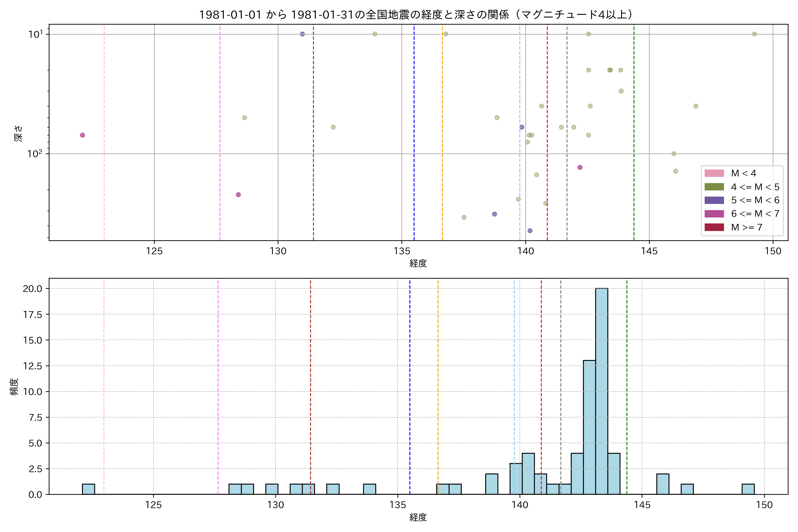Viewport: 798px width, 532px height.
Task: Click the green 4 <= M < 5 legend swatch
Action: point(714,187)
